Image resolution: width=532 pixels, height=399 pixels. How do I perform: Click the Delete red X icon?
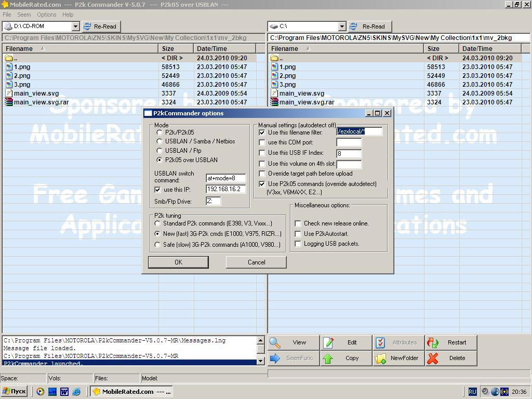click(x=433, y=358)
